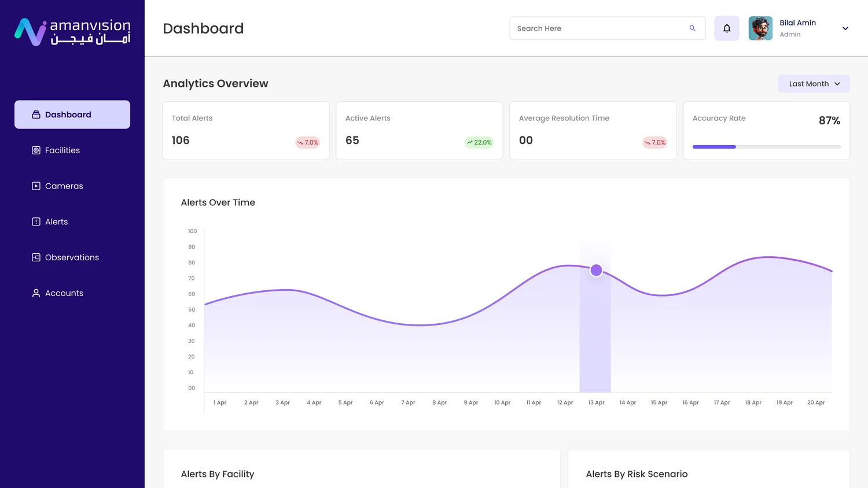The width and height of the screenshot is (868, 488).
Task: Click the Alerts Over Time title
Action: pyautogui.click(x=218, y=202)
